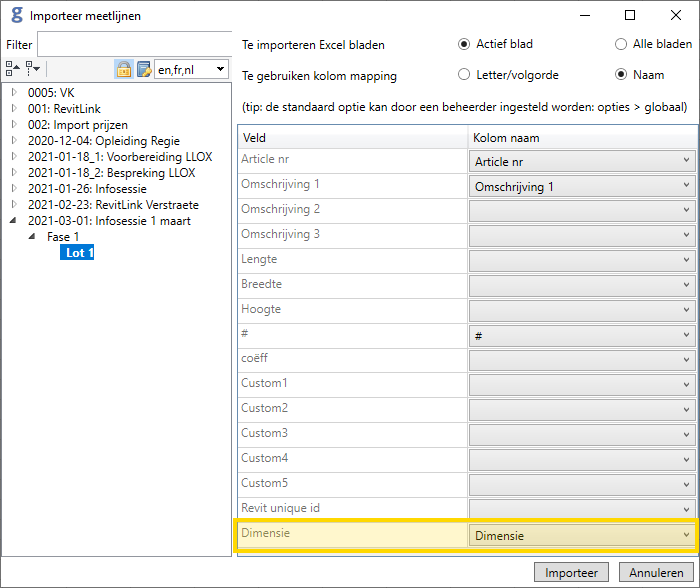Click the edit notes pencil icon

point(144,69)
